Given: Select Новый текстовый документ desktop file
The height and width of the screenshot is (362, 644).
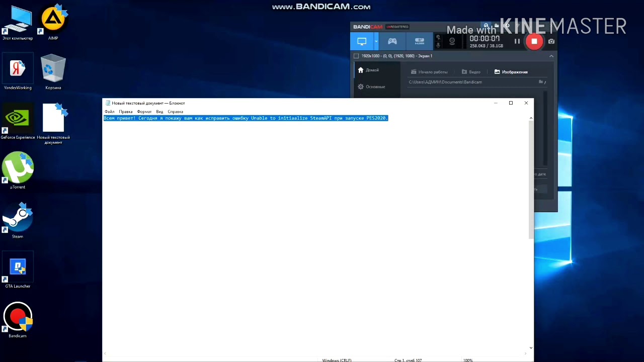Looking at the screenshot, I should [x=53, y=124].
